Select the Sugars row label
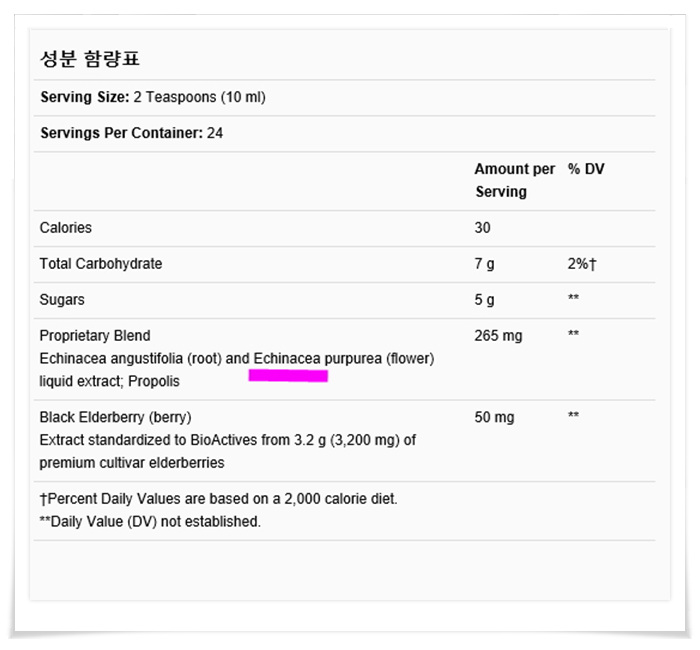This screenshot has width=700, height=650. point(62,300)
